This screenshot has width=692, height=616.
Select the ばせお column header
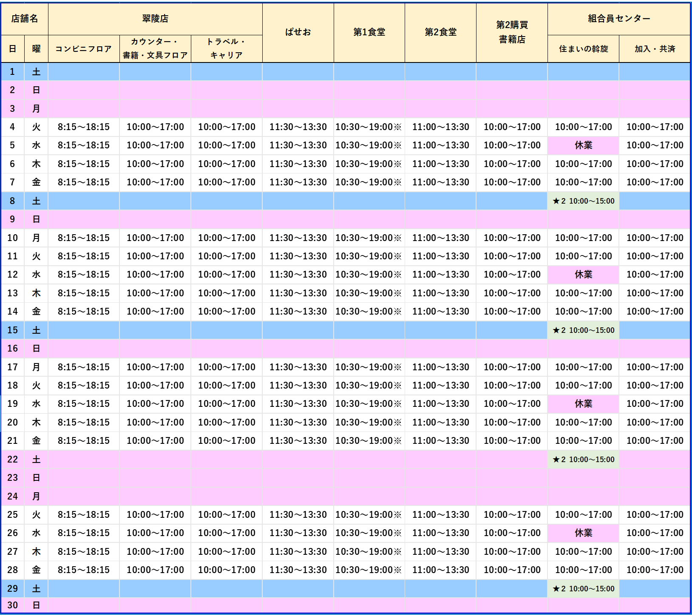coord(298,32)
